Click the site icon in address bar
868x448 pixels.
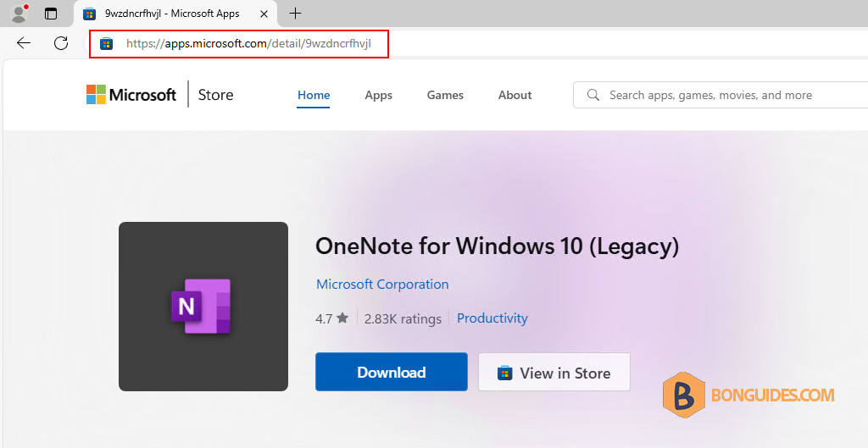pyautogui.click(x=106, y=44)
